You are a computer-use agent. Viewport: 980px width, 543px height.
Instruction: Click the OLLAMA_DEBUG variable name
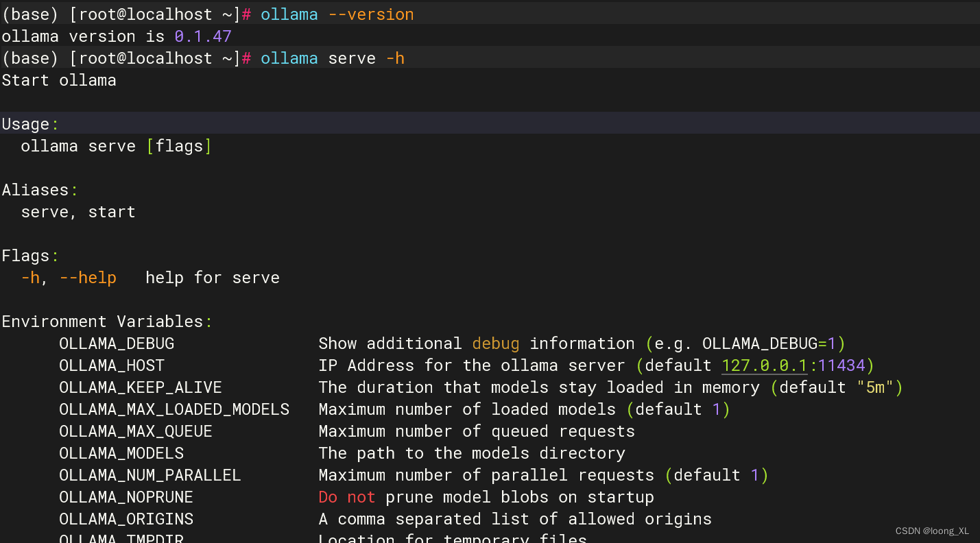point(117,343)
